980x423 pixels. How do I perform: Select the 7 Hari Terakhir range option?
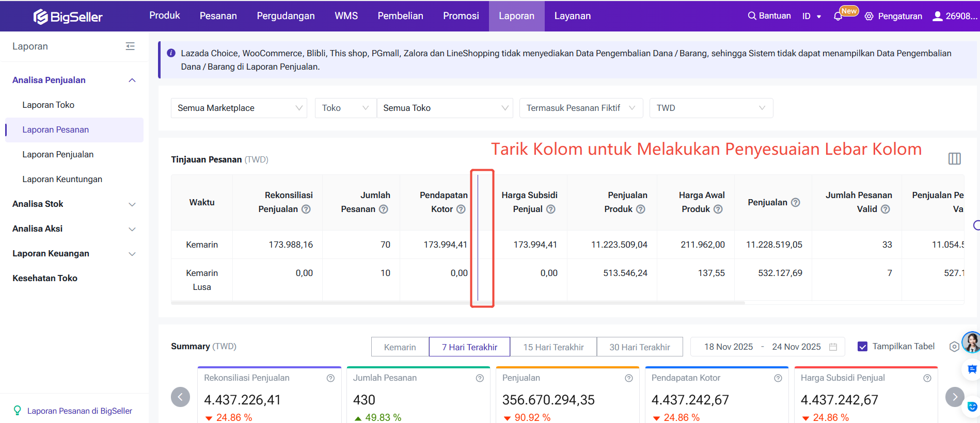click(469, 347)
